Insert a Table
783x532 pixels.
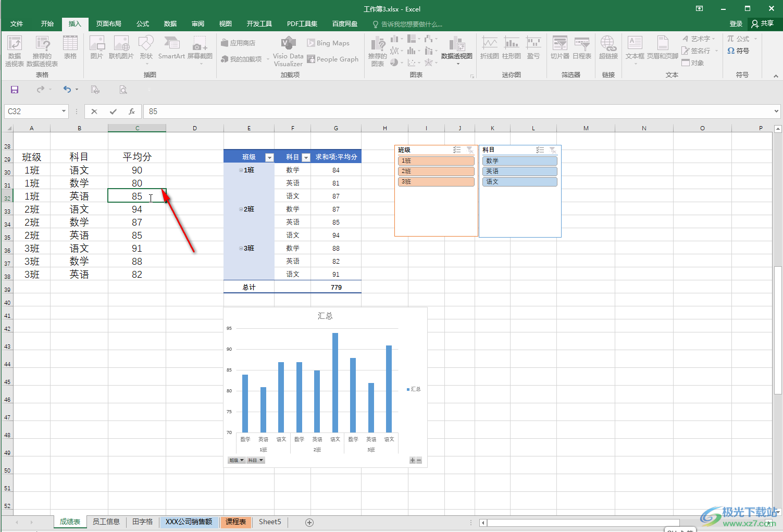tap(70, 47)
